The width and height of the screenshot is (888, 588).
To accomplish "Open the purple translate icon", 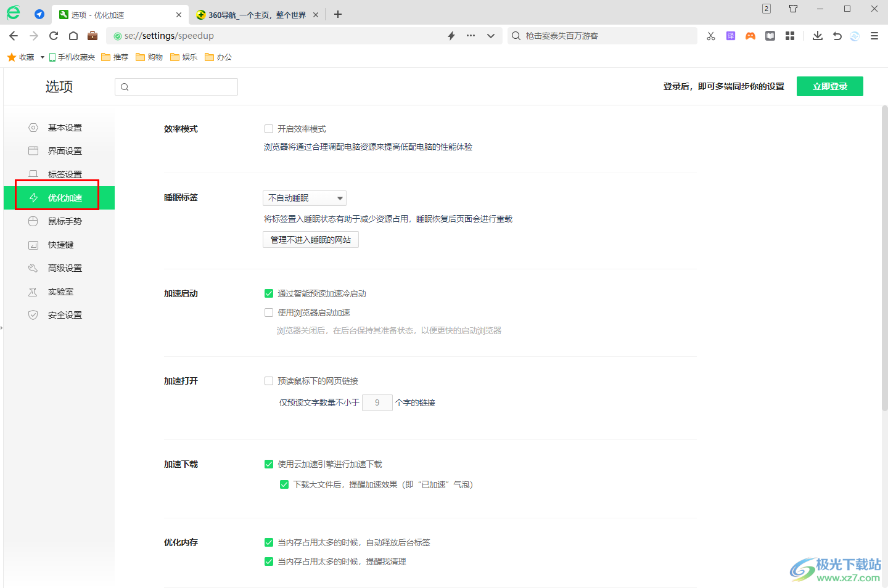I will click(731, 36).
